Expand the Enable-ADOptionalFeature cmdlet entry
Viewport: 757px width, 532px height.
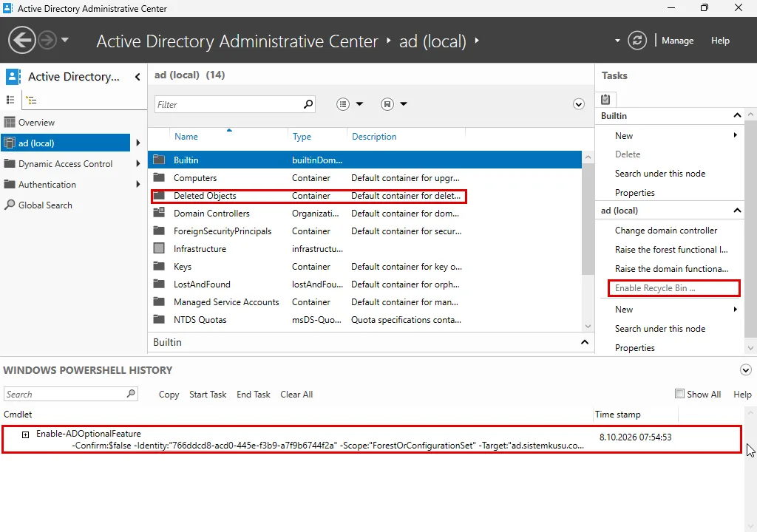(26, 434)
